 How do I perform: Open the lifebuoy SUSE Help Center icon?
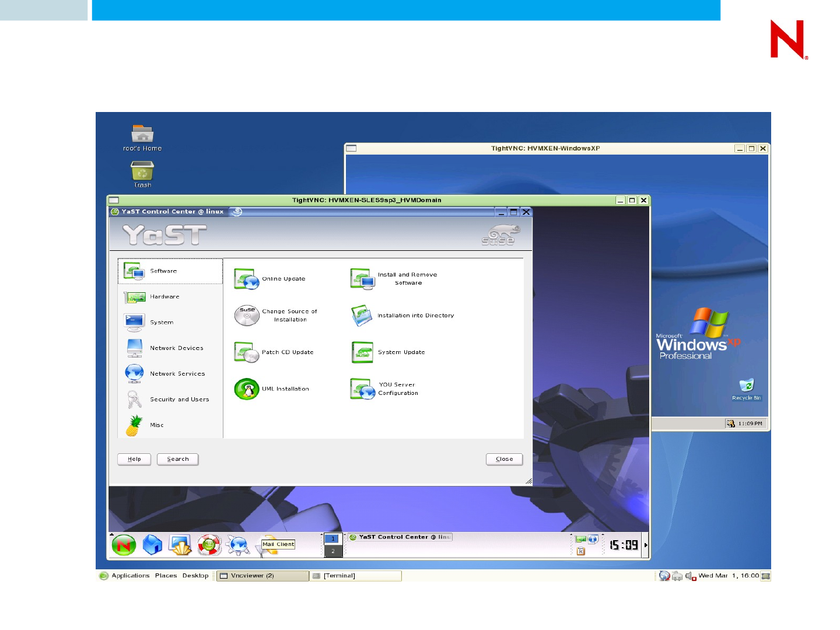(209, 545)
